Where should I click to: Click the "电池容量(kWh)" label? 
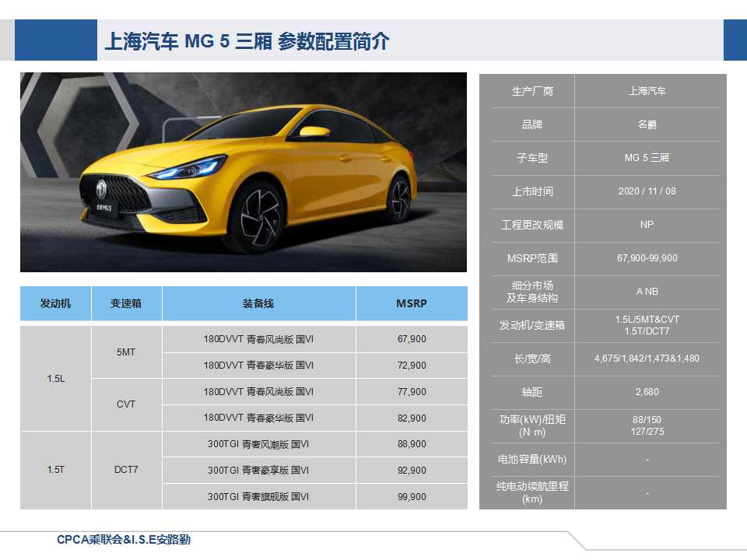point(532,460)
